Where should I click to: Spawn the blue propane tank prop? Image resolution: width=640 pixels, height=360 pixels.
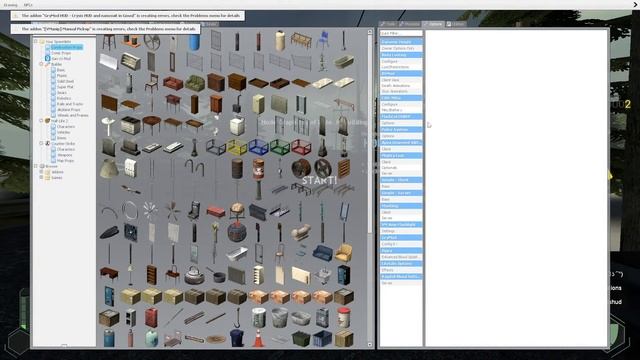[109, 338]
